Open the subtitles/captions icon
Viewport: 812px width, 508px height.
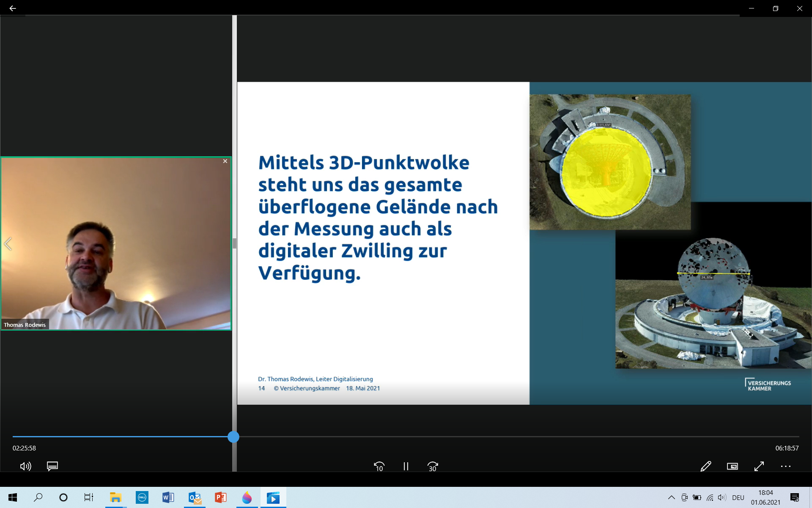tap(52, 466)
